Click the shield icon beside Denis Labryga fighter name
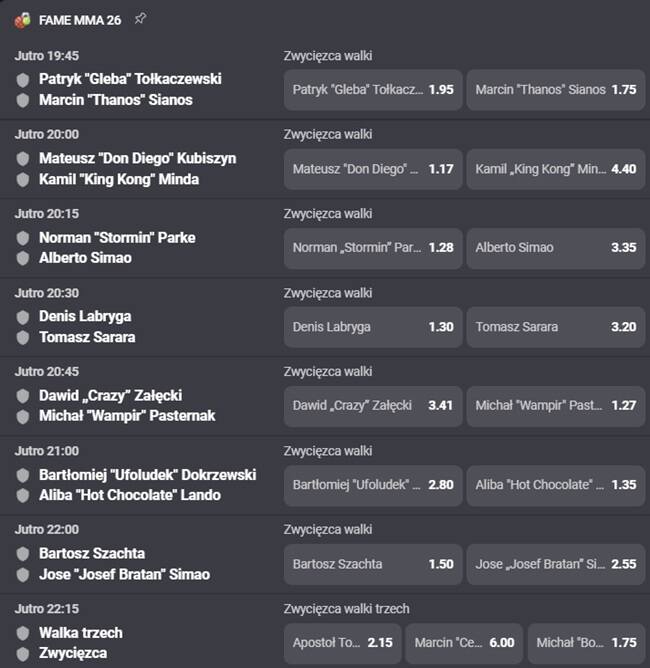 pyautogui.click(x=23, y=317)
